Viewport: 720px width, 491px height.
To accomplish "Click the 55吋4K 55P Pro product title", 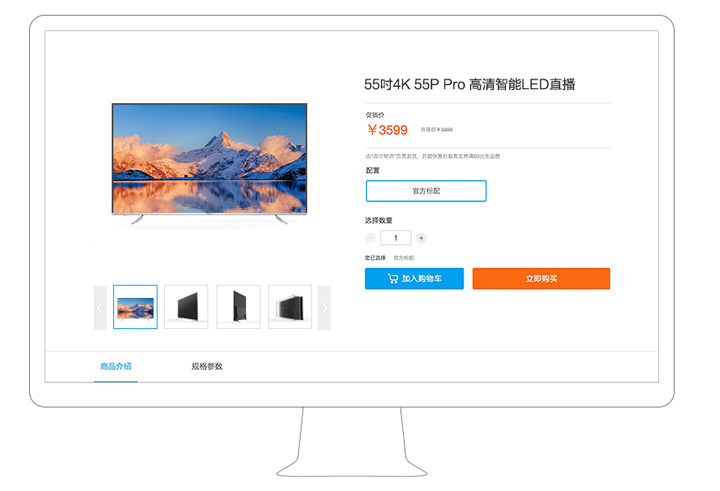I will click(x=470, y=85).
